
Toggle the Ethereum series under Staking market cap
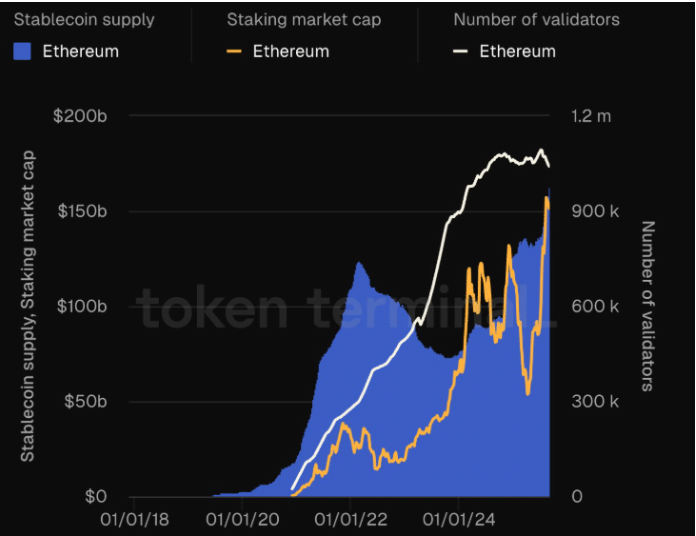(291, 51)
